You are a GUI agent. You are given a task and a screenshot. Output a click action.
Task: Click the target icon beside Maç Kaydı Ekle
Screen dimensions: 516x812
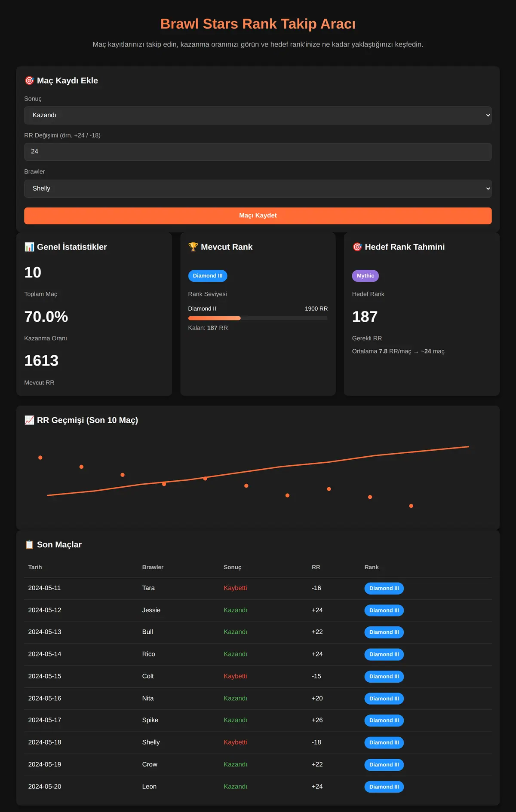click(x=29, y=81)
